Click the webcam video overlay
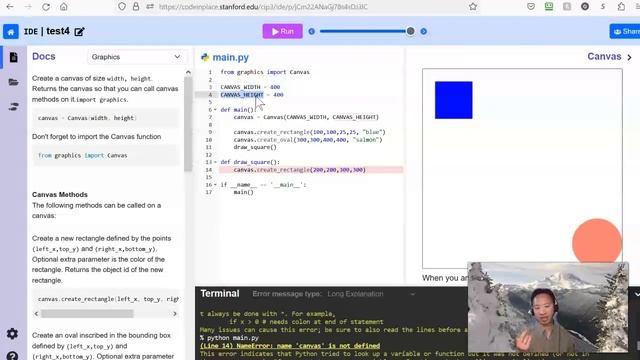 tap(548, 307)
